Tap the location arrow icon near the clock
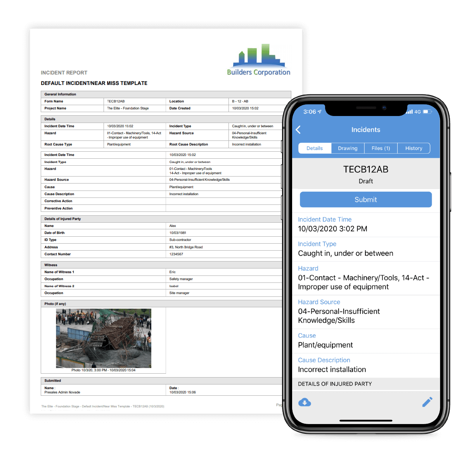Viewport: 476px width, 459px height. [x=318, y=112]
